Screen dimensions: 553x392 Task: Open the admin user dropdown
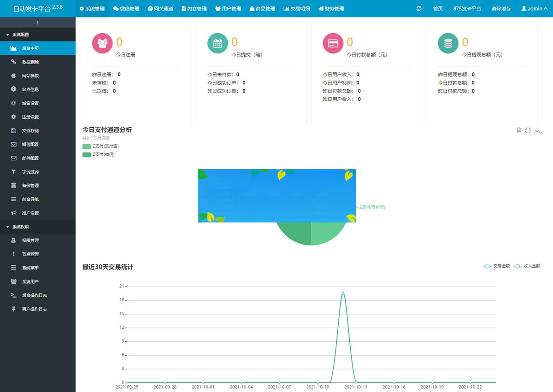click(x=535, y=9)
